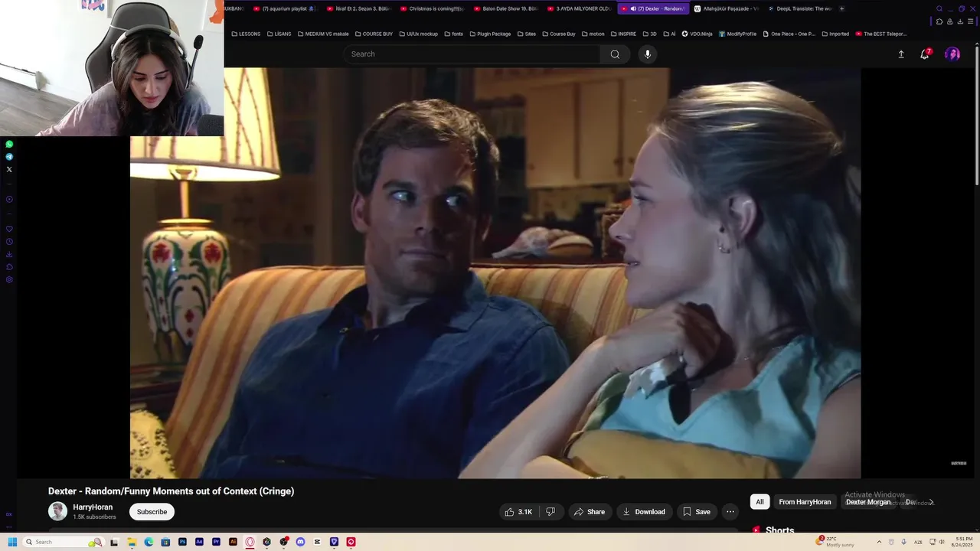The height and width of the screenshot is (551, 980).
Task: Switch to aquarium playlist tab
Action: [283, 8]
